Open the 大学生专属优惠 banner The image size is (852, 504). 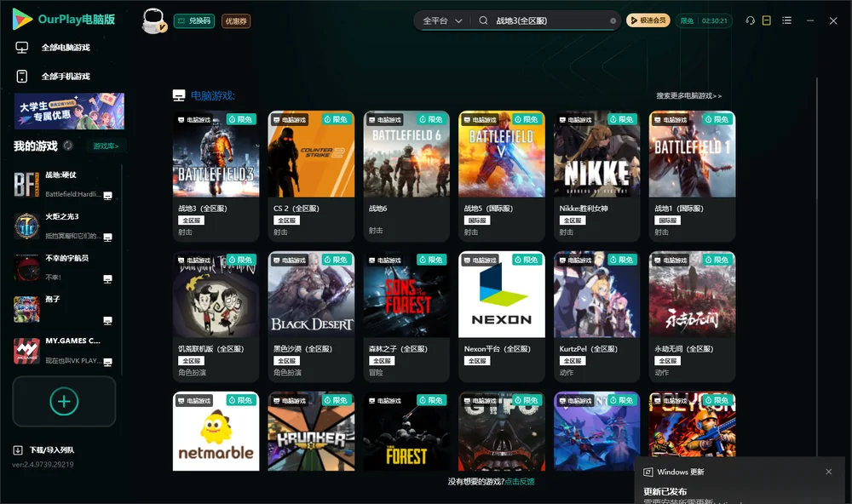click(69, 111)
